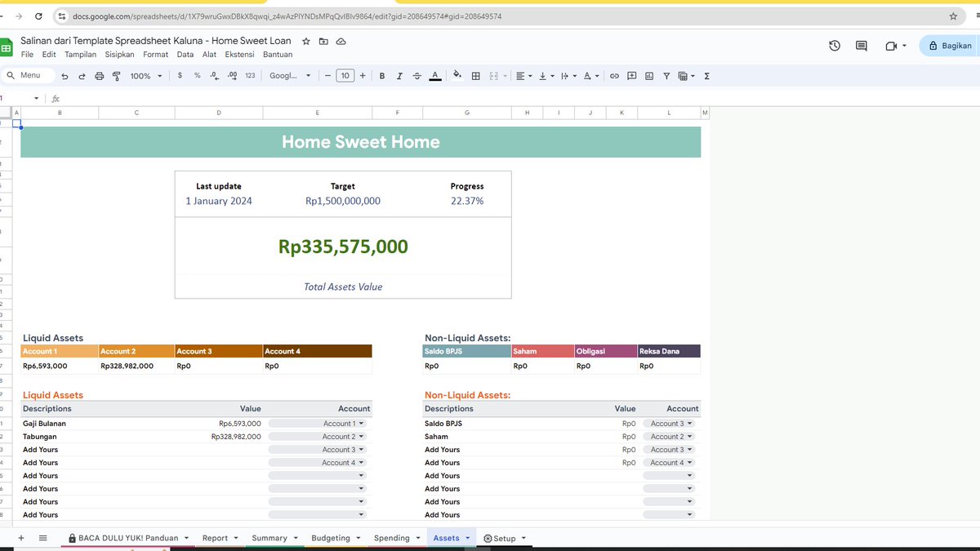Open vertical align dropdown

(546, 76)
